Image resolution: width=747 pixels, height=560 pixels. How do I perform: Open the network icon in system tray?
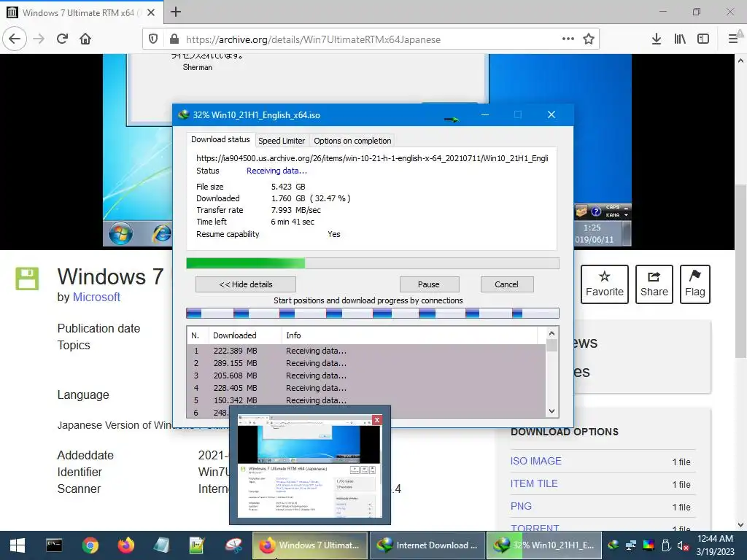tap(631, 545)
